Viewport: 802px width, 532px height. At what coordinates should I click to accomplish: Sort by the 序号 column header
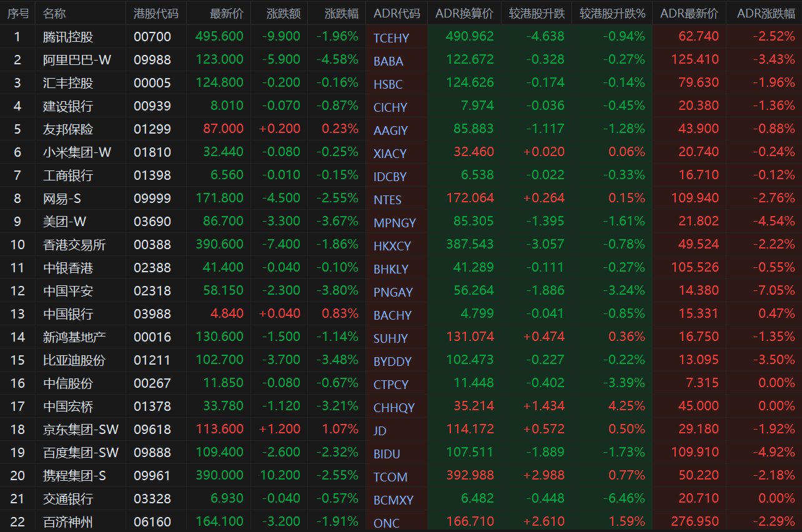tap(17, 13)
